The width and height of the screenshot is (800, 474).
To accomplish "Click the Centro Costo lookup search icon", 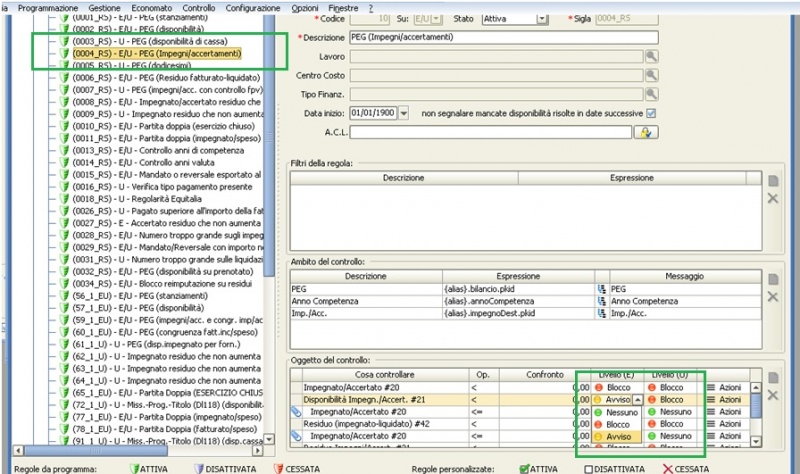I will click(651, 75).
